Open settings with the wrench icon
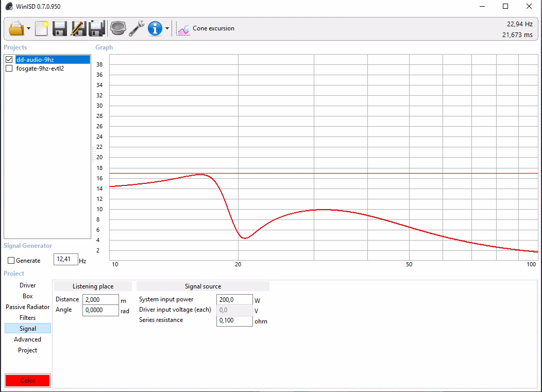 pyautogui.click(x=137, y=28)
